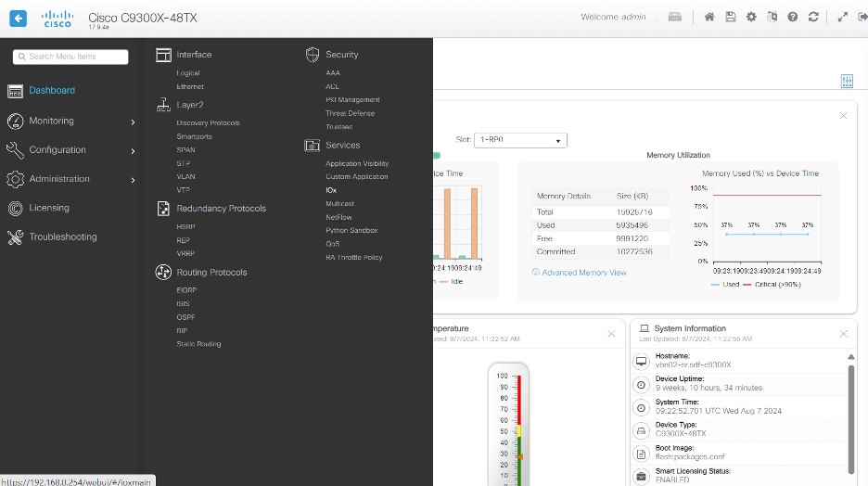Open SPAN under Layer2
The width and height of the screenshot is (868, 486).
pyautogui.click(x=186, y=149)
